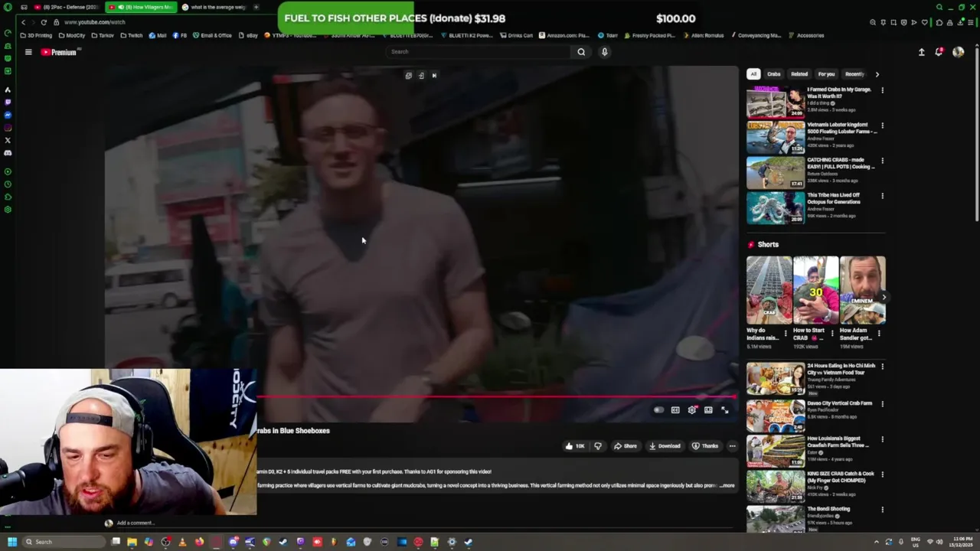Open options for I Farmed Crabs video
980x551 pixels.
[882, 90]
